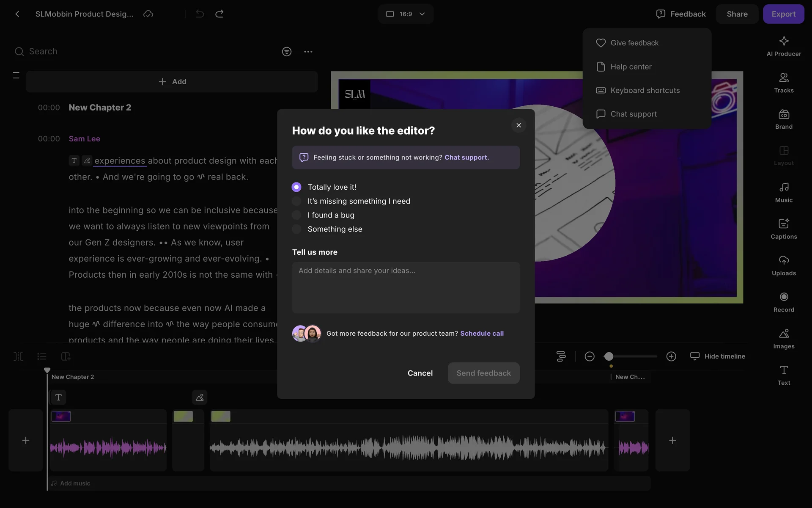Adjust the timeline zoom slider handle
This screenshot has height=508, width=812.
coord(609,356)
